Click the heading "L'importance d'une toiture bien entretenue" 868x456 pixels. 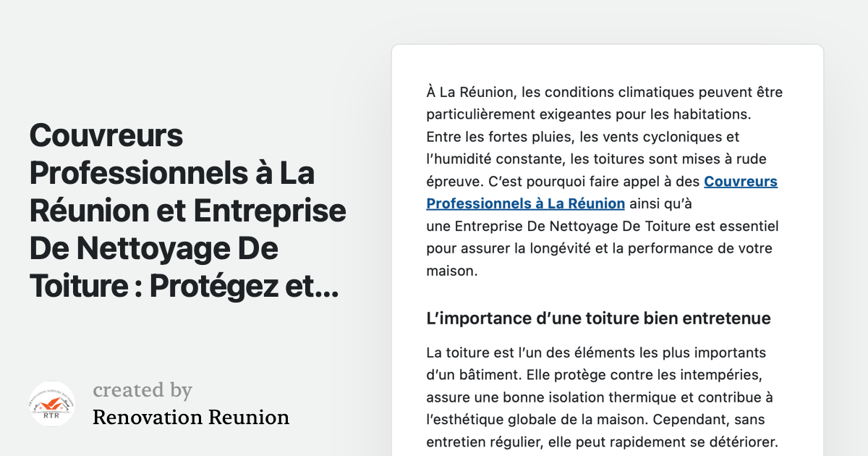[598, 318]
